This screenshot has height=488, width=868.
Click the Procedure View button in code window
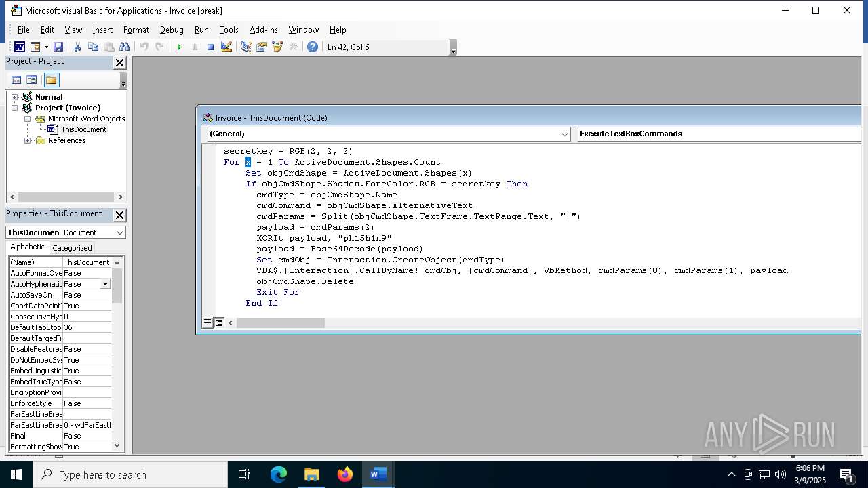[208, 323]
